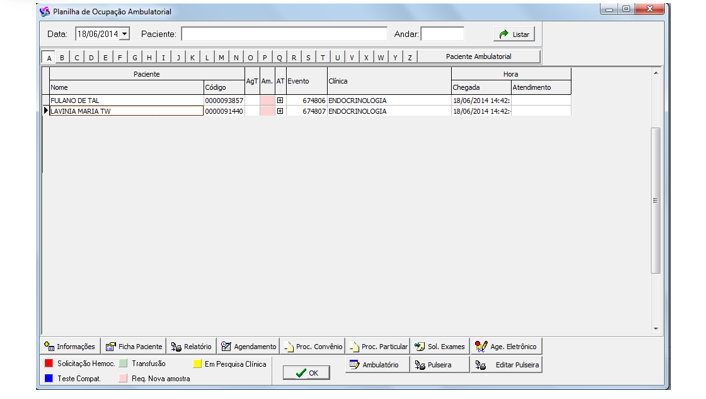The image size is (706, 399).
Task: Click the vertical scrollbar thumb
Action: pyautogui.click(x=656, y=200)
